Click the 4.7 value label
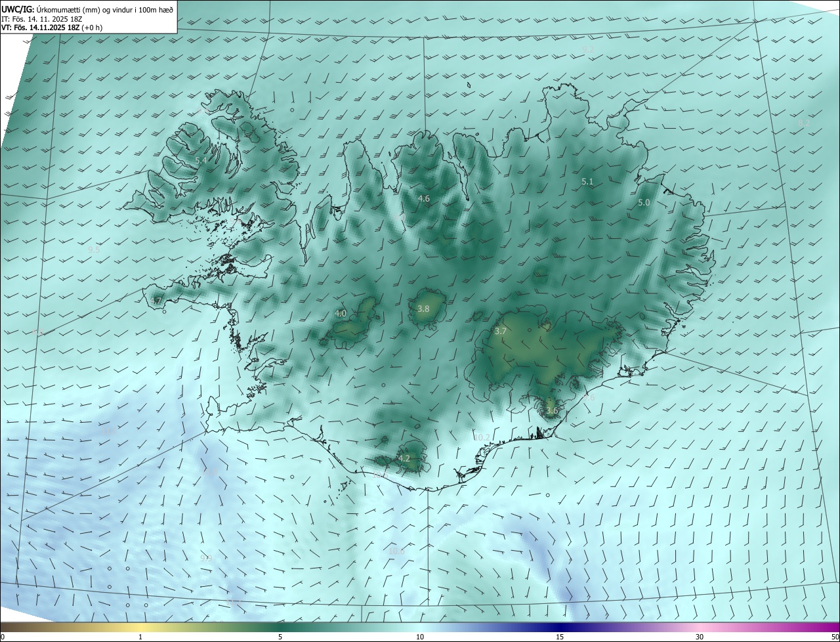The height and width of the screenshot is (642, 840). point(156,301)
